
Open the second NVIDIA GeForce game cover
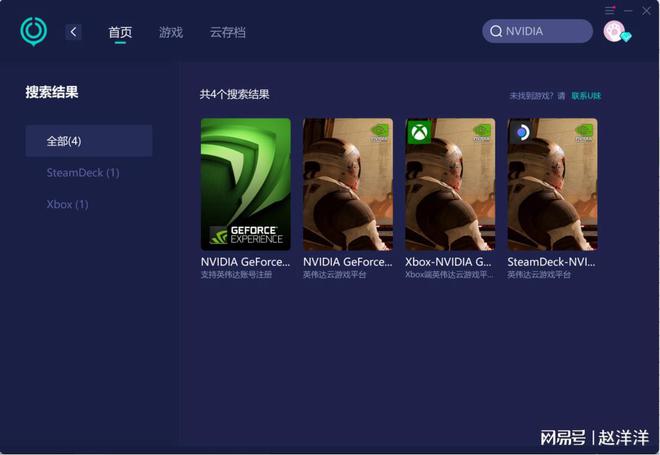[x=348, y=184]
